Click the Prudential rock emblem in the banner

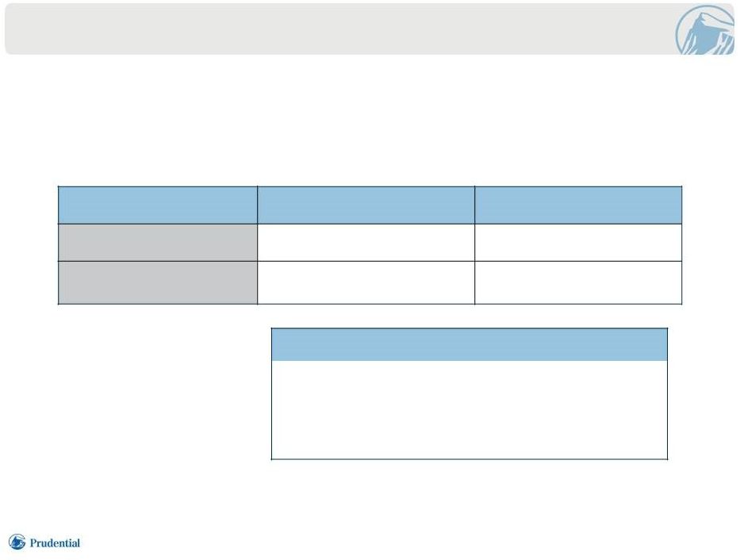pyautogui.click(x=704, y=29)
